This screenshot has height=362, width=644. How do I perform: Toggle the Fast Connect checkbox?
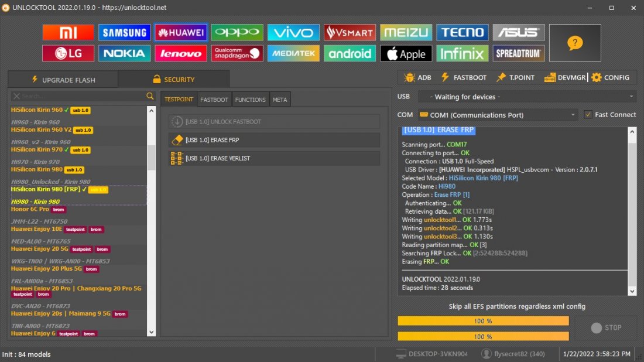588,115
